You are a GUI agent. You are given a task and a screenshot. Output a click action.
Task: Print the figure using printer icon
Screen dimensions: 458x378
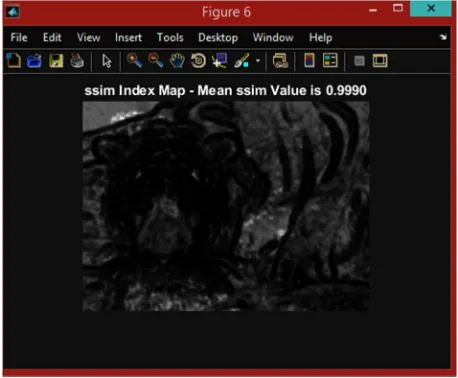77,61
